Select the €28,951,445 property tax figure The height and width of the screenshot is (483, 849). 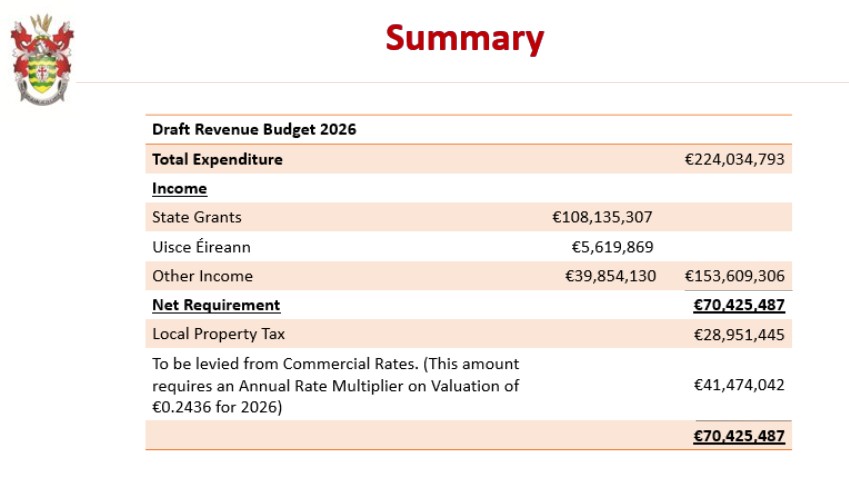pos(739,334)
